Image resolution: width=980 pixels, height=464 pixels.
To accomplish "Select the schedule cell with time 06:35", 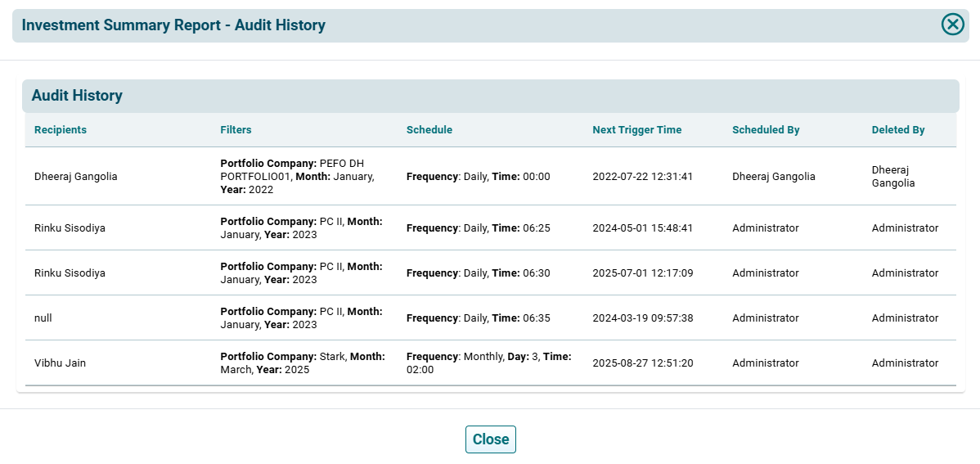I will 478,318.
